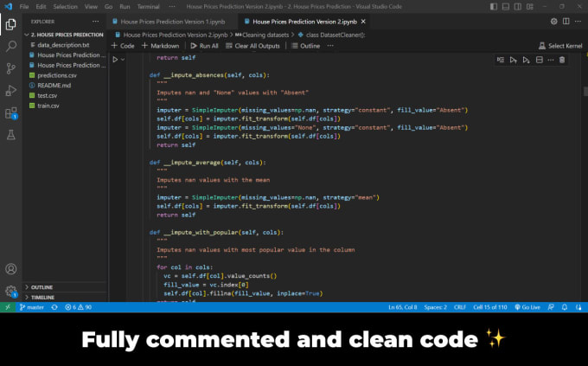Collapse the 2. HOUSE PRICES PREDICTION folder

pyautogui.click(x=65, y=35)
